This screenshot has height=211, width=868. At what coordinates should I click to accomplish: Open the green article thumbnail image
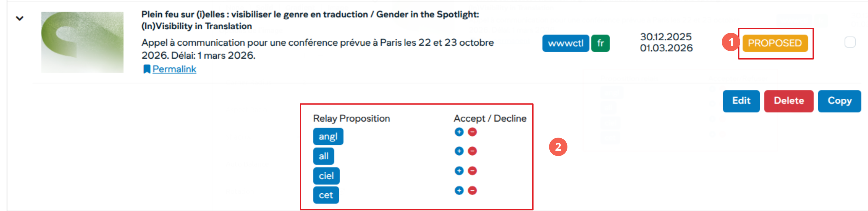point(82,42)
